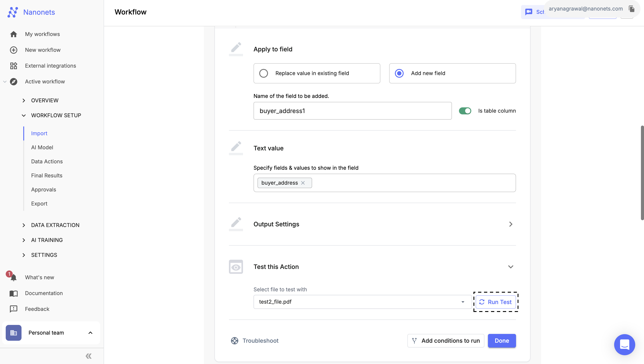The image size is (644, 364).
Task: Click the Output Settings pencil icon
Action: click(x=236, y=224)
